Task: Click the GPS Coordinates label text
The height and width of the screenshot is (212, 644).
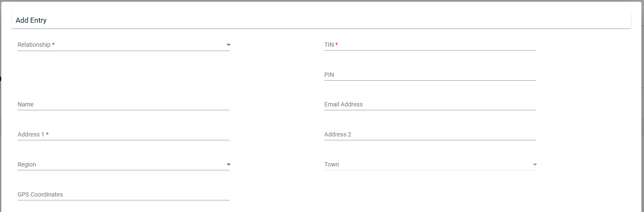Action: coord(40,194)
